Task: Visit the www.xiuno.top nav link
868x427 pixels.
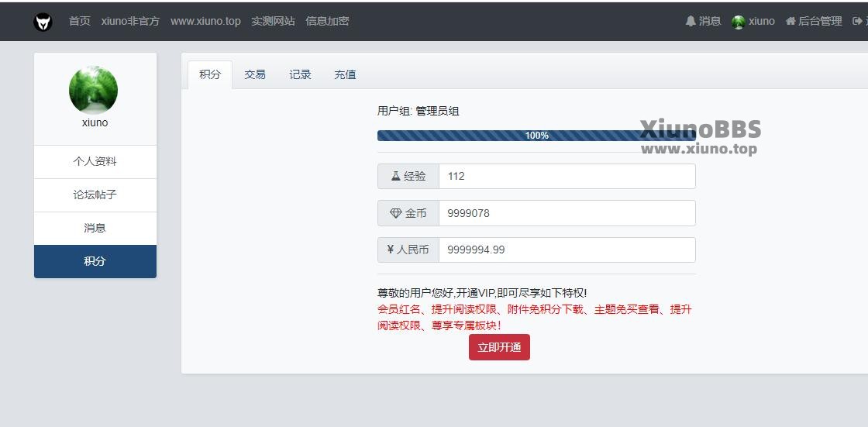Action: pos(205,21)
